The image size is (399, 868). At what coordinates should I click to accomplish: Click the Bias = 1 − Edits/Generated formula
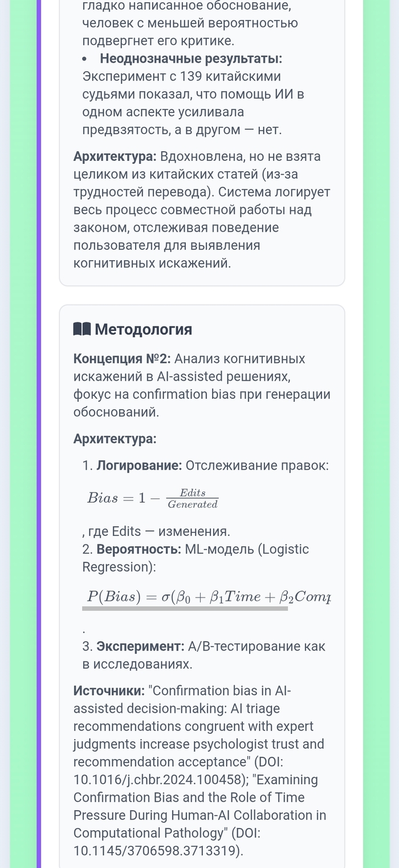[152, 498]
